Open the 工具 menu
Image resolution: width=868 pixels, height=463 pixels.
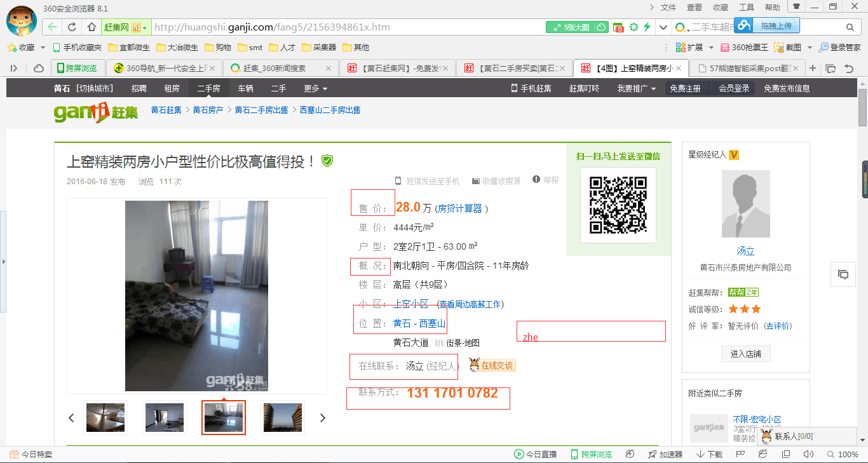(747, 8)
